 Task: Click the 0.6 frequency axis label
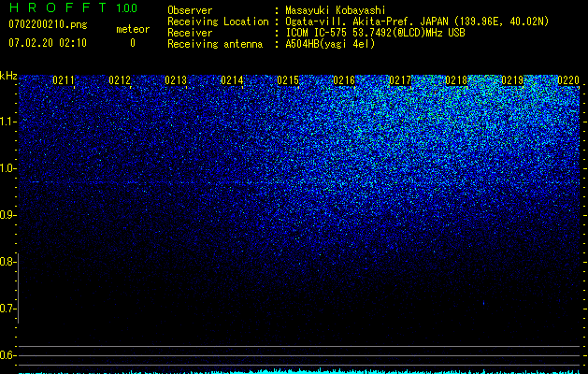coord(7,355)
